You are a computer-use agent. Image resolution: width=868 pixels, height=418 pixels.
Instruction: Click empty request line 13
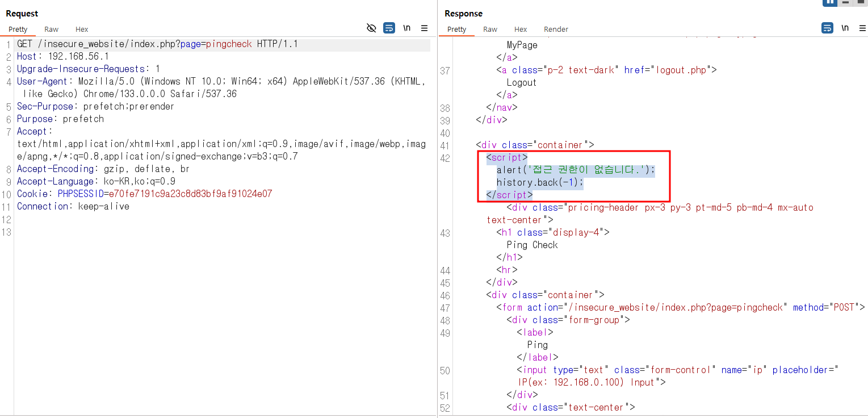221,231
